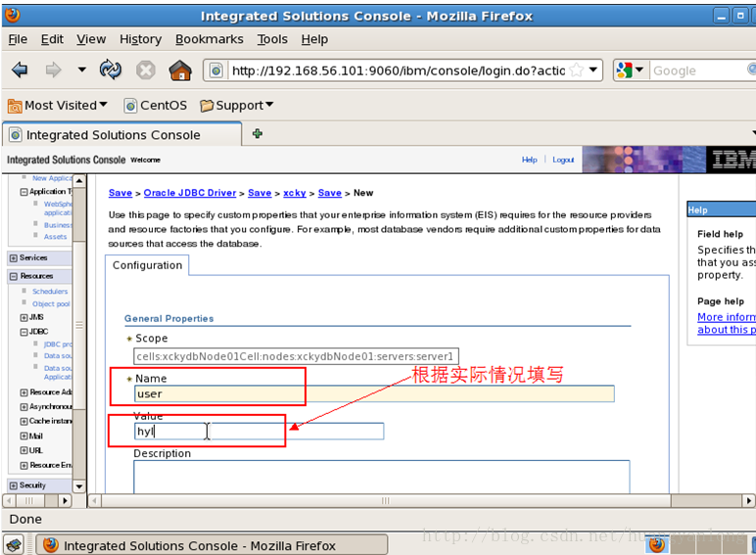Expand the Services section

click(x=14, y=258)
